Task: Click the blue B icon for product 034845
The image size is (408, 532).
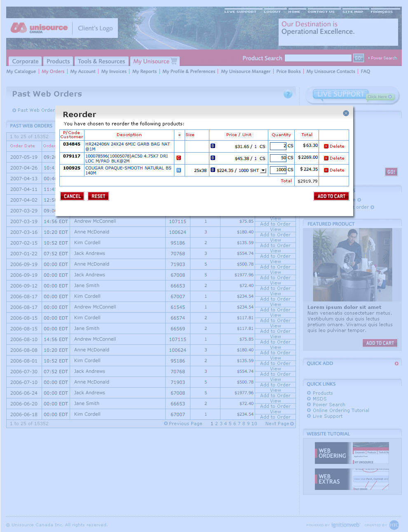Action: coord(213,146)
